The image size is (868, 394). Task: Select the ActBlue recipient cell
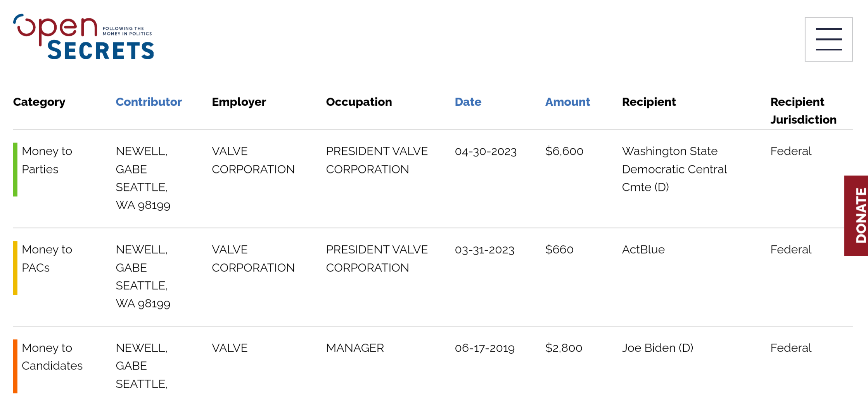[x=643, y=249]
